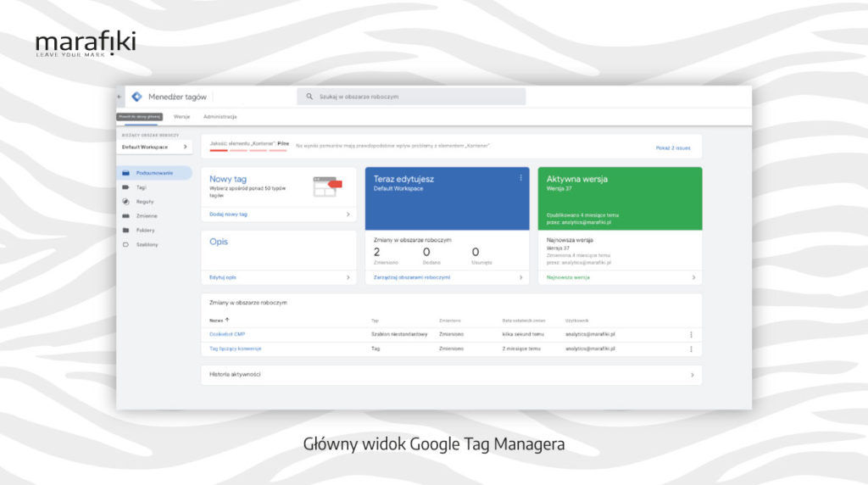
Task: Open the Tagi section label
Action: 142,187
